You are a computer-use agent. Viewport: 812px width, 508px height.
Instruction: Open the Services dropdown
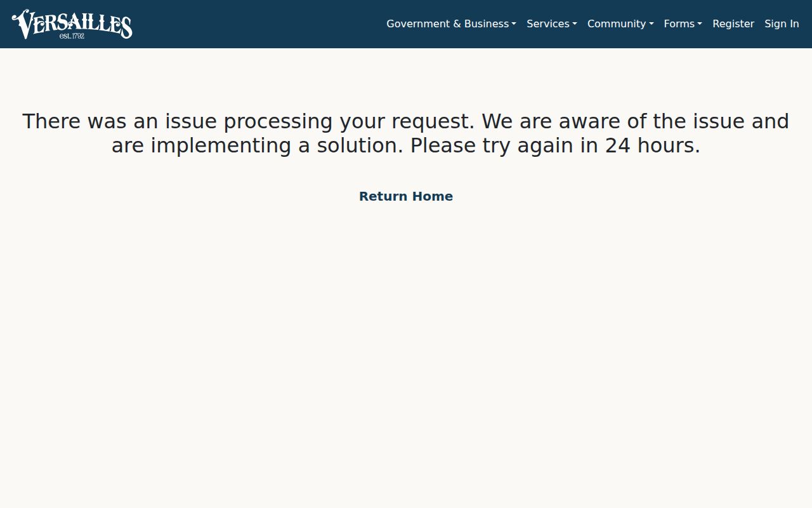(x=552, y=23)
